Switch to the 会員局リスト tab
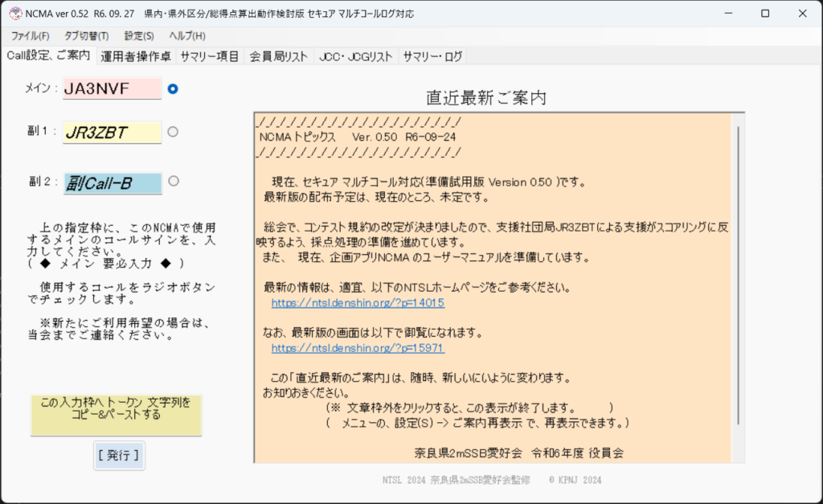 (x=278, y=56)
